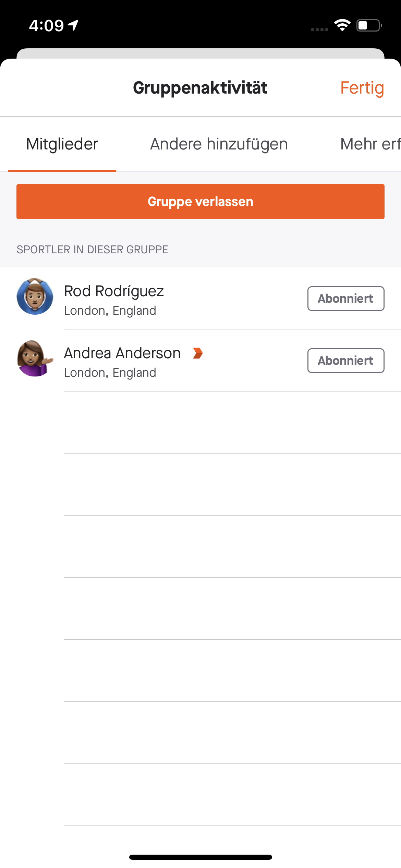This screenshot has width=401, height=868.
Task: Open Rod Rodríguez's name entry
Action: click(x=114, y=291)
